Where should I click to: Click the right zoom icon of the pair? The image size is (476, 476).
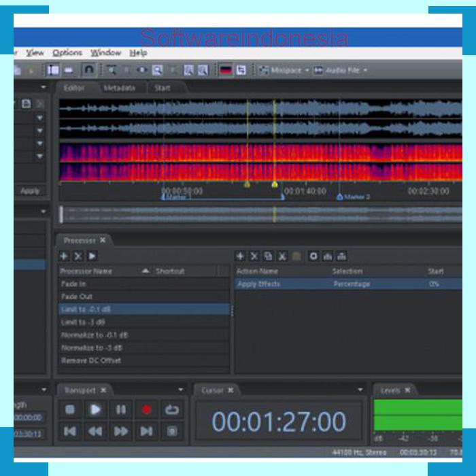[203, 70]
